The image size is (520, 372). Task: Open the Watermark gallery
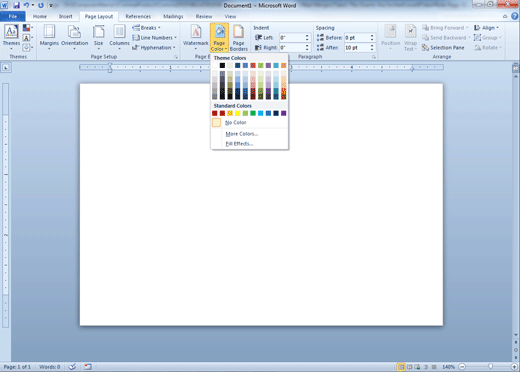(196, 37)
